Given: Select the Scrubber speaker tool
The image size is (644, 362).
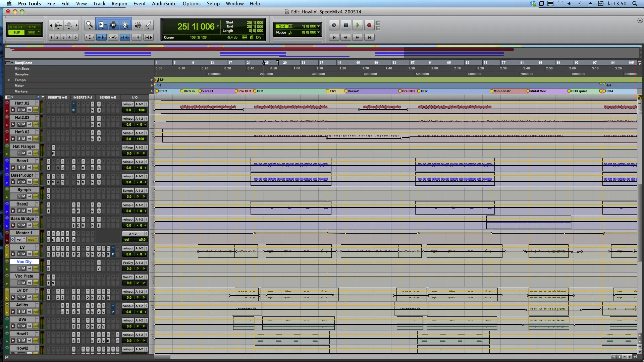Looking at the screenshot, I should click(x=138, y=25).
